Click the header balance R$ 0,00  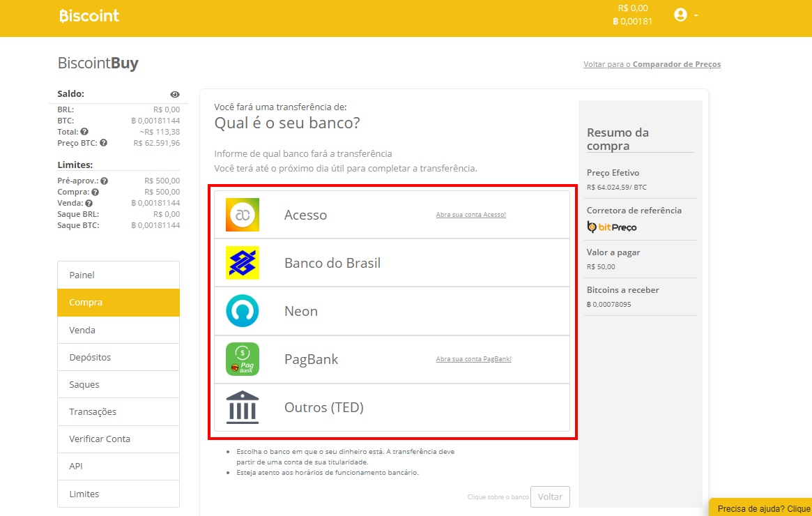[633, 8]
